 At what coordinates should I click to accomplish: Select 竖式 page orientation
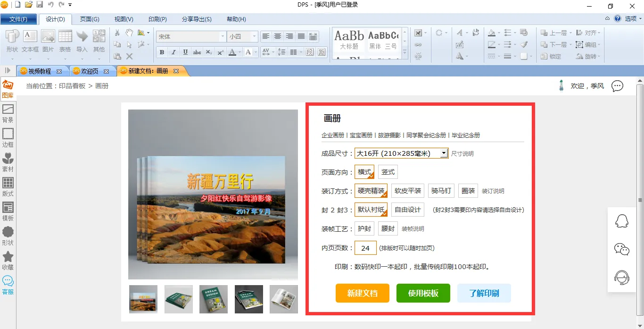click(388, 172)
